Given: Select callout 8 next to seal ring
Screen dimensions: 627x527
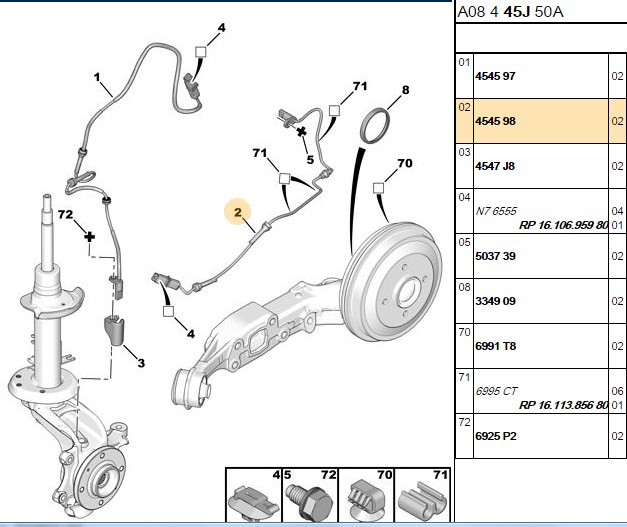Looking at the screenshot, I should (405, 90).
